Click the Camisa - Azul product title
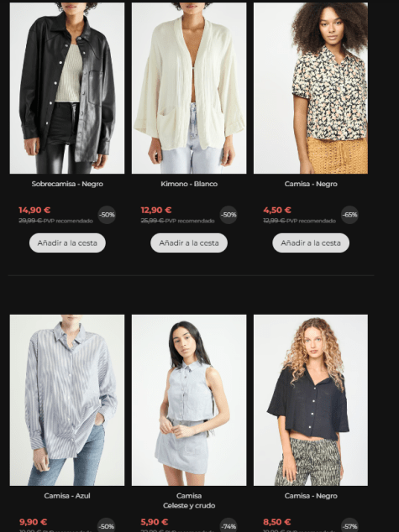The height and width of the screenshot is (532, 399). (67, 496)
